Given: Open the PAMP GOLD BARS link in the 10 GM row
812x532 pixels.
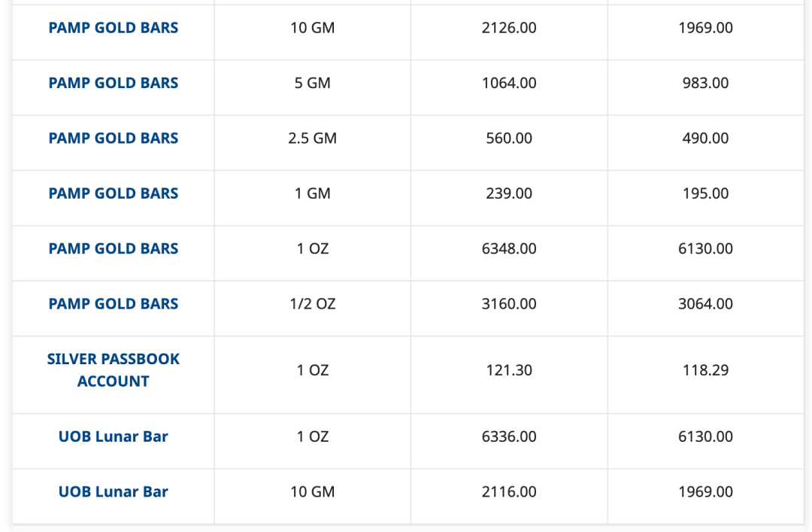Looking at the screenshot, I should 114,28.
